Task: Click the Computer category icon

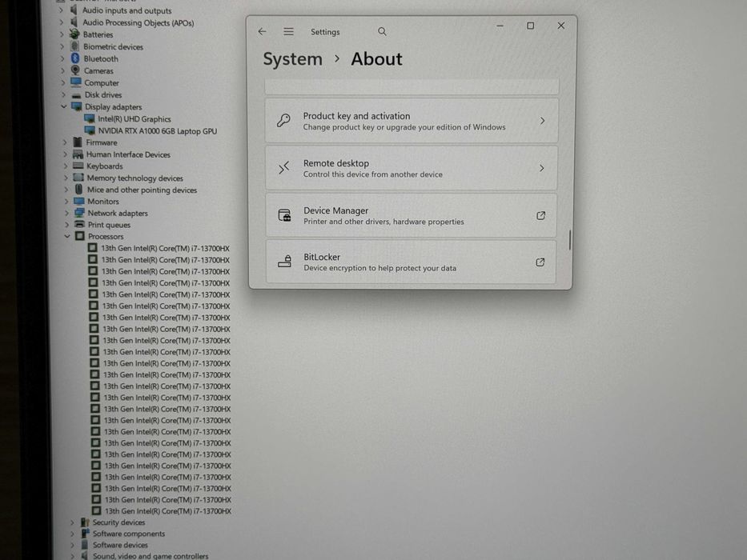Action: pyautogui.click(x=76, y=82)
